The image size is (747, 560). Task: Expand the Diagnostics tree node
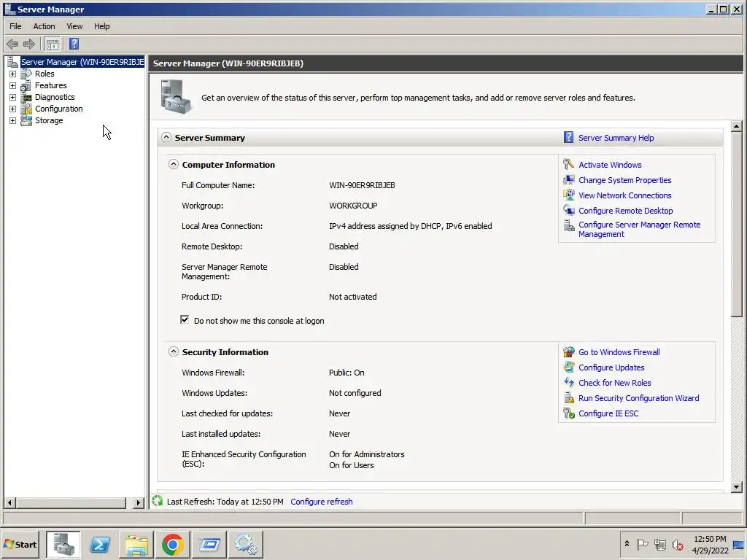point(13,97)
